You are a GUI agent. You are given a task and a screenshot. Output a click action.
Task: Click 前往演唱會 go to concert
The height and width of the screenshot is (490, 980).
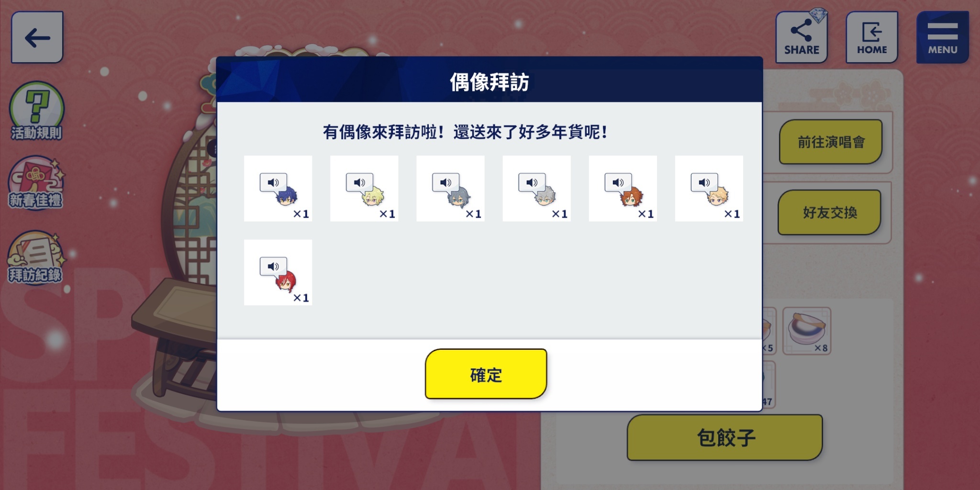pyautogui.click(x=831, y=142)
